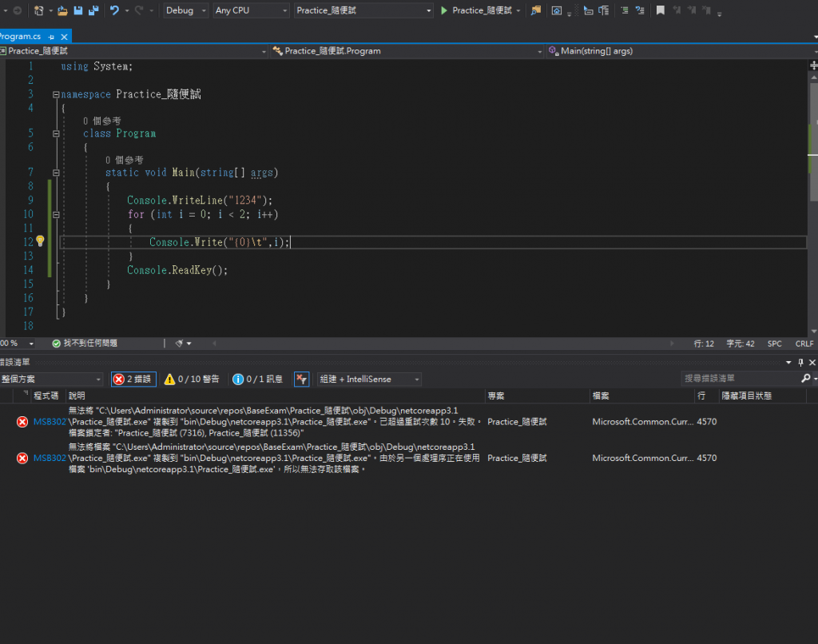Viewport: 818px width, 644px height.
Task: Collapse the class Program code block
Action: pos(56,133)
